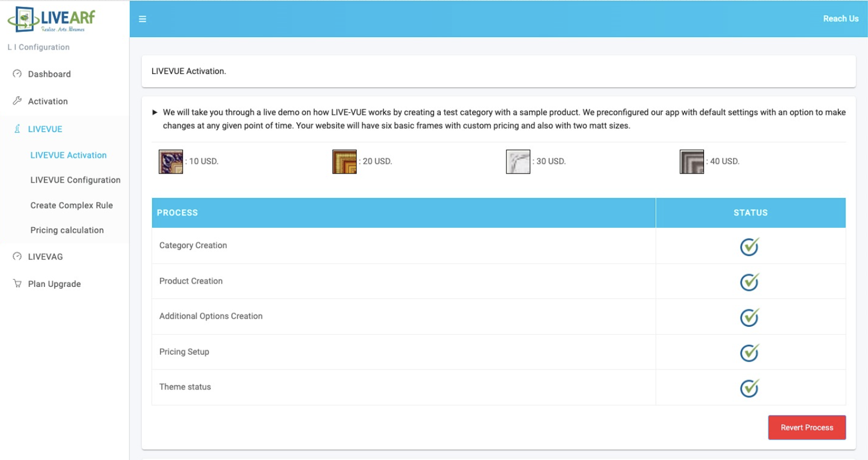Click Theme status checkmark icon
This screenshot has width=868, height=460.
(750, 387)
